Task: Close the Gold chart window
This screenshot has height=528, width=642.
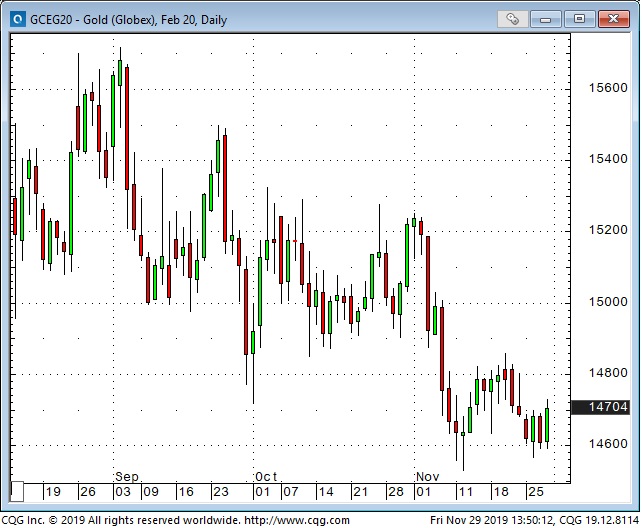Action: pos(613,19)
